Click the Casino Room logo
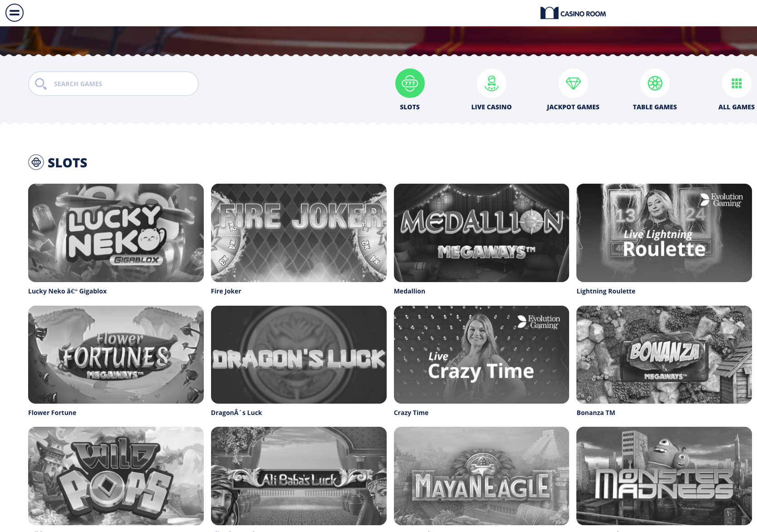The image size is (757, 532). (x=573, y=13)
